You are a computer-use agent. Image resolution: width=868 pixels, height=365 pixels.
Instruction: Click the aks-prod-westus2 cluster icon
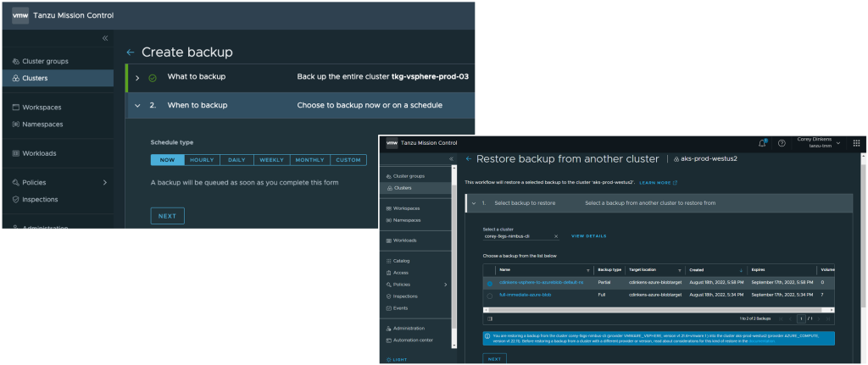(x=676, y=159)
